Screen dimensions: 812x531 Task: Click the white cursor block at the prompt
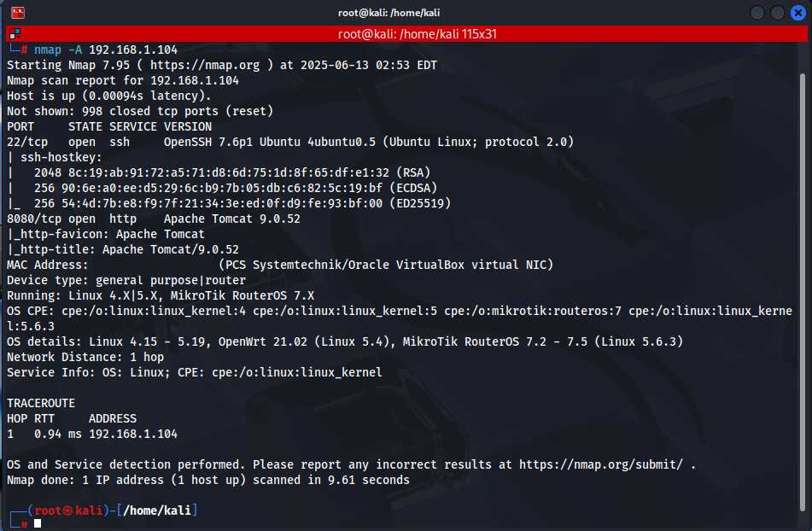38,524
